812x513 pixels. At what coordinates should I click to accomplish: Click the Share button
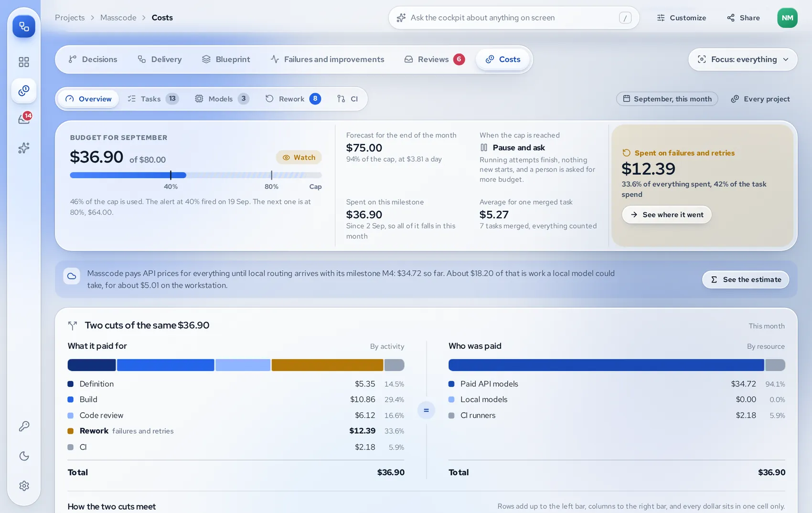[x=743, y=18]
